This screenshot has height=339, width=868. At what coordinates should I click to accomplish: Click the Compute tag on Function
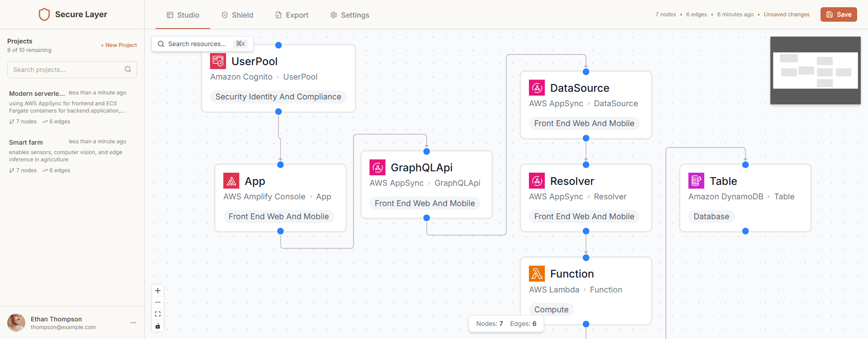[x=552, y=310]
